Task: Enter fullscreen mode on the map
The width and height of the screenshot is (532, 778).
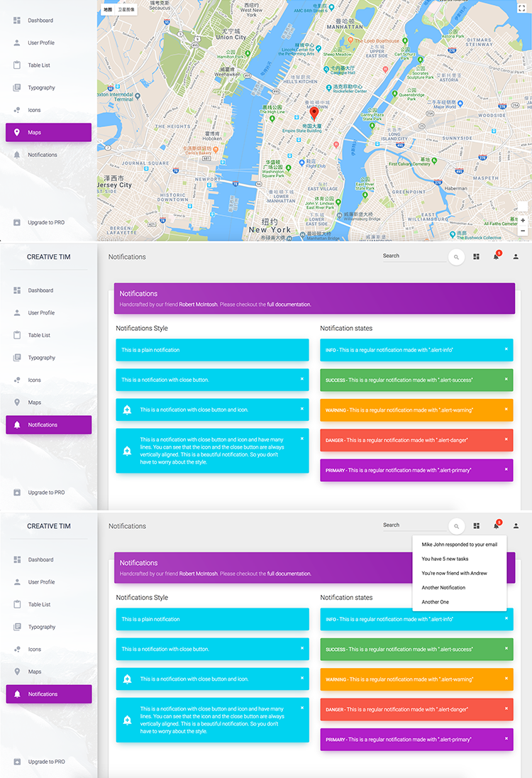Action: click(522, 9)
